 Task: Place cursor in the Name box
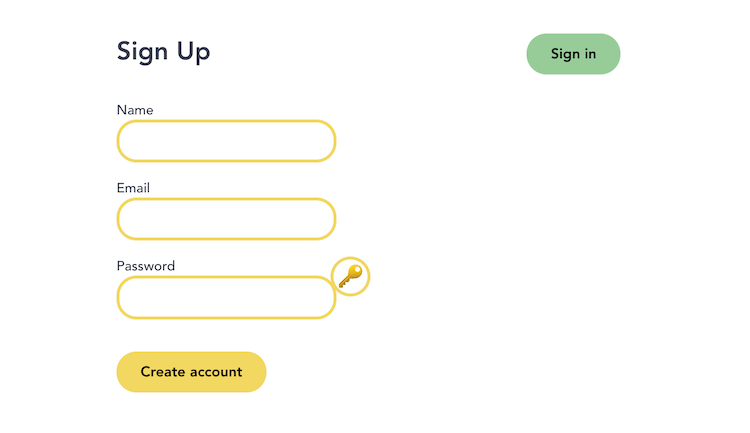226,141
